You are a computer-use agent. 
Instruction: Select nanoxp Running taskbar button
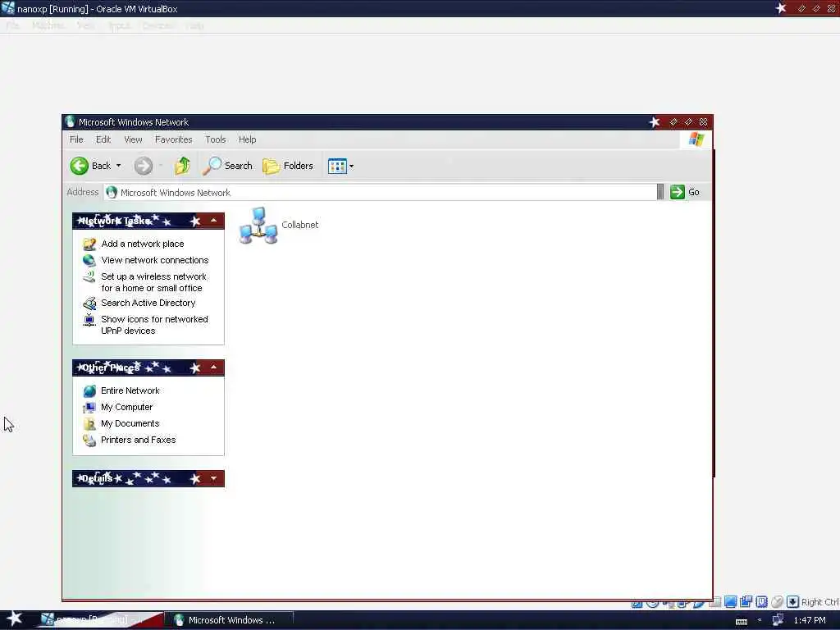coord(99,620)
